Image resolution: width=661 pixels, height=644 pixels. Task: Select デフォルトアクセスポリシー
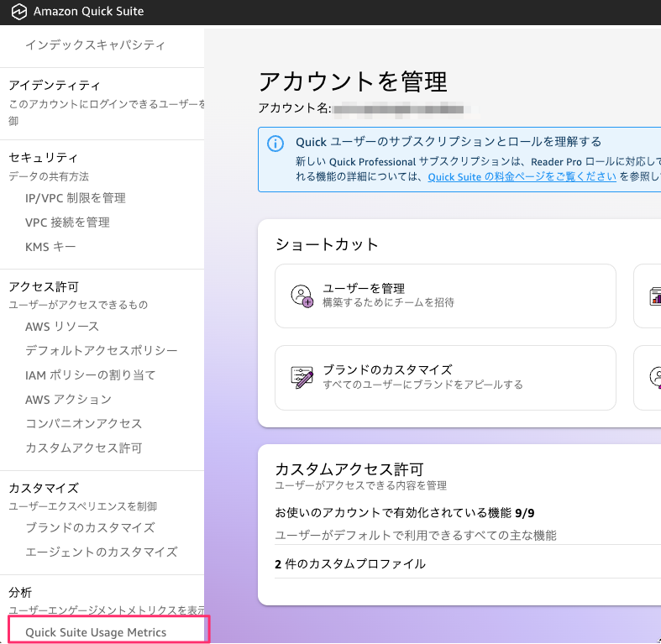pyautogui.click(x=101, y=351)
